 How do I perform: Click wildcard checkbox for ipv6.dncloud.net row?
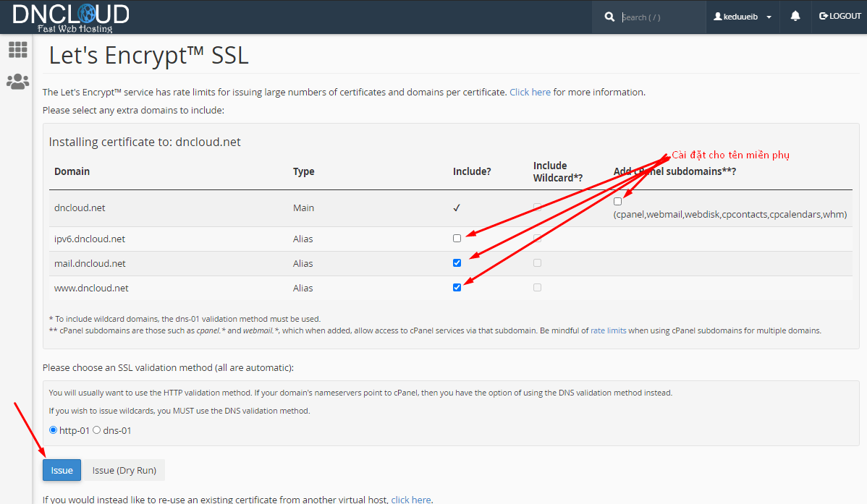(537, 239)
